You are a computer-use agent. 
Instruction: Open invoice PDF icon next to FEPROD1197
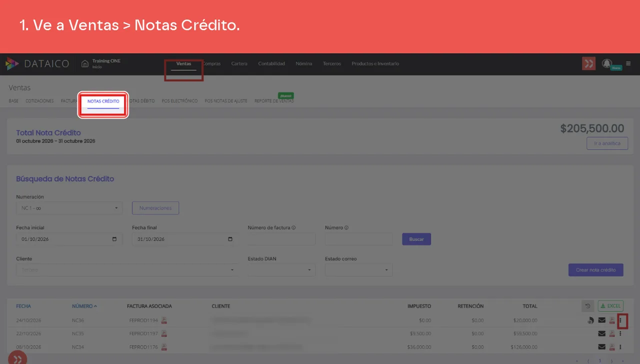[x=164, y=333]
